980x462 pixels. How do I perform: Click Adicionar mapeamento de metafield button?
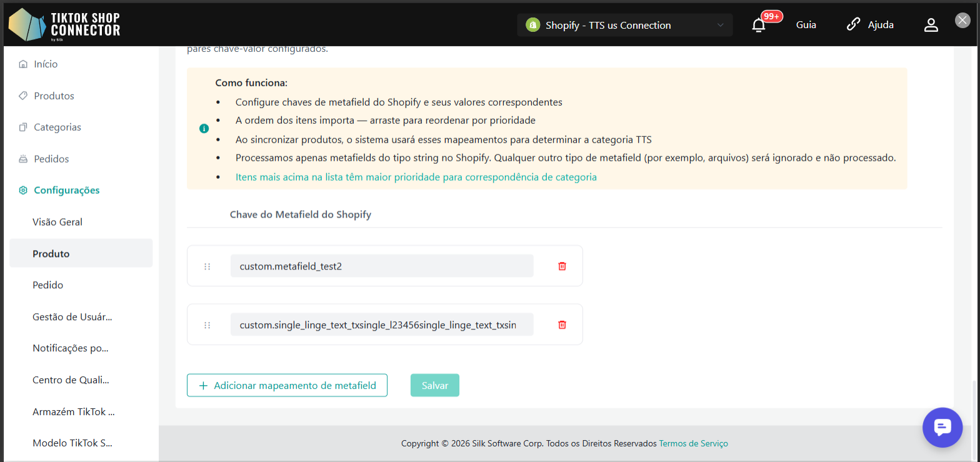(x=287, y=385)
